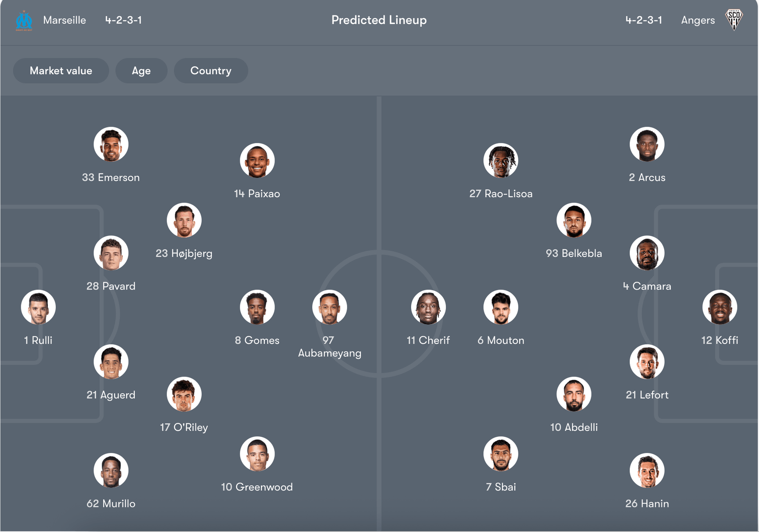This screenshot has height=532, width=759.
Task: Click Angers goalkeeper Koffi's avatar
Action: click(x=719, y=307)
